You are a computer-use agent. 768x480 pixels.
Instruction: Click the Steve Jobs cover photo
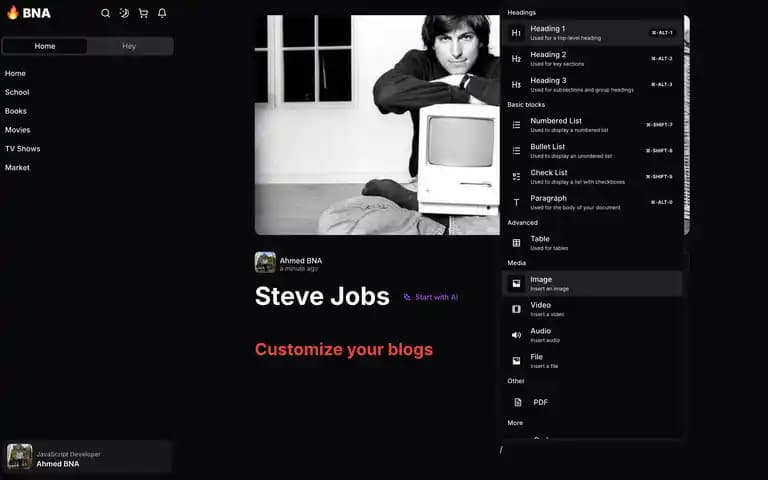(x=377, y=125)
